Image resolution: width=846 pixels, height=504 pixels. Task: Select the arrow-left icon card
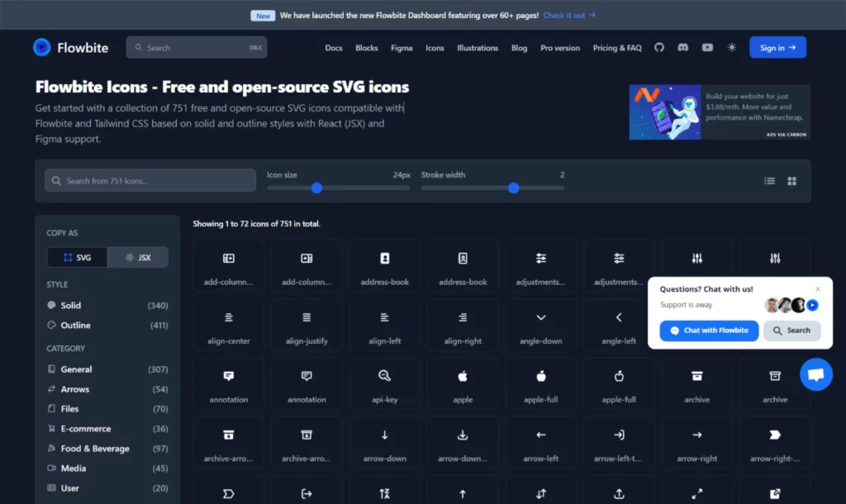tap(540, 444)
